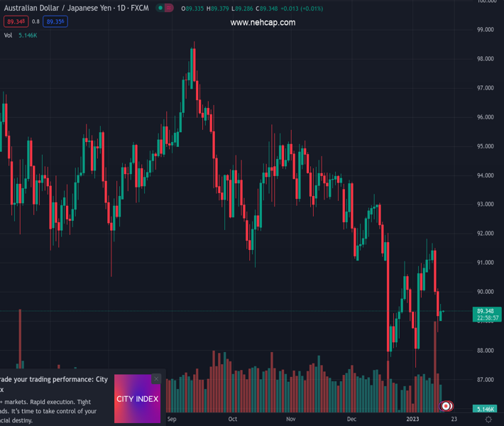Close the City Index ad popup
The image size is (504, 426).
[156, 379]
